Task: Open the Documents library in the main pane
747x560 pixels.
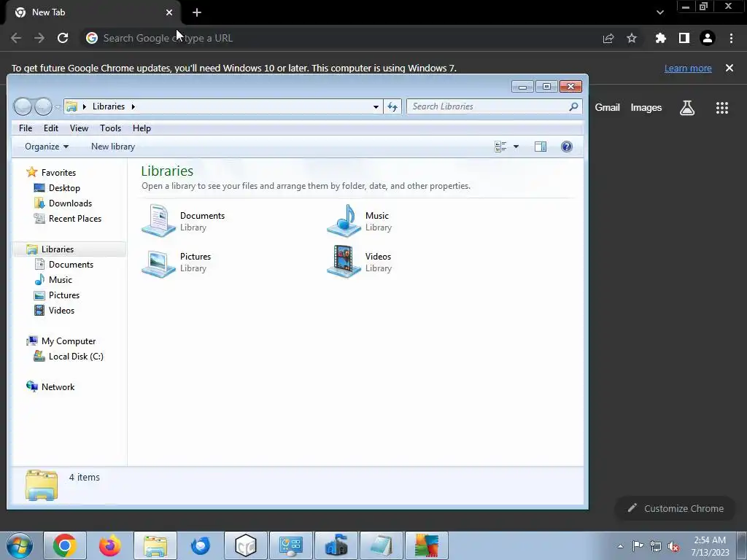Action: (183, 221)
